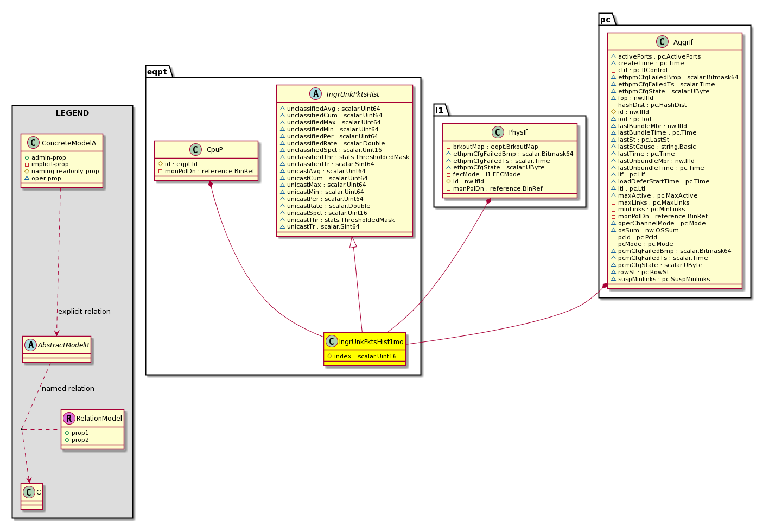Click the 'explicit relation' label
769x532 pixels.
(x=84, y=311)
